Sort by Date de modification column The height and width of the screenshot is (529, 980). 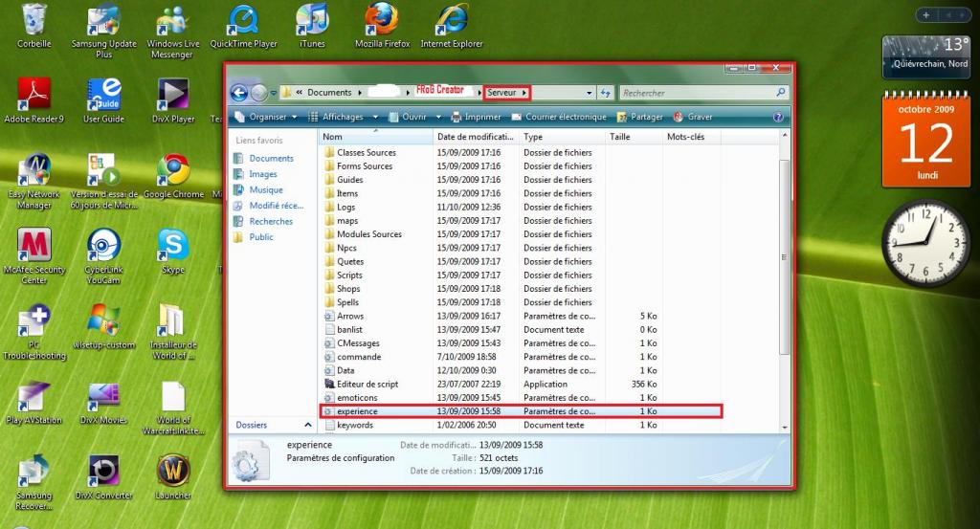[476, 137]
